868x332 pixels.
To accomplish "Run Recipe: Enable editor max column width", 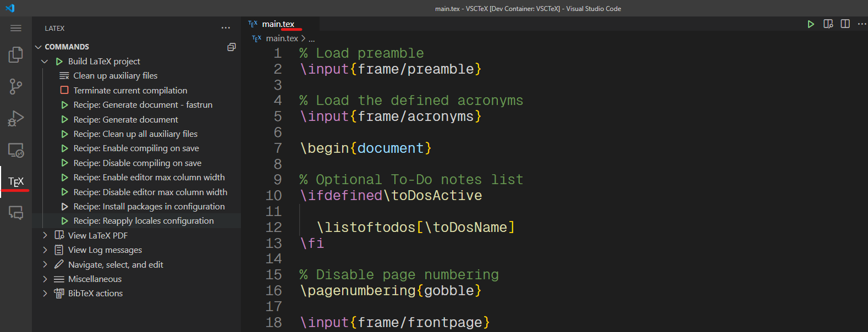I will pos(149,178).
